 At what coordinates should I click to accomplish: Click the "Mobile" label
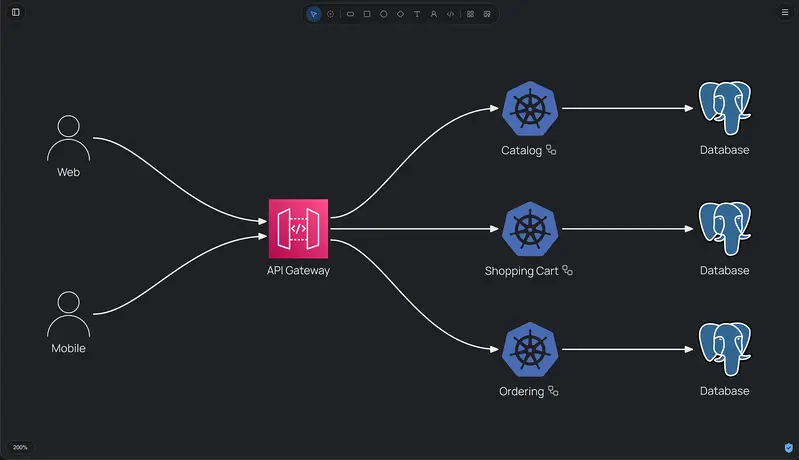tap(68, 348)
